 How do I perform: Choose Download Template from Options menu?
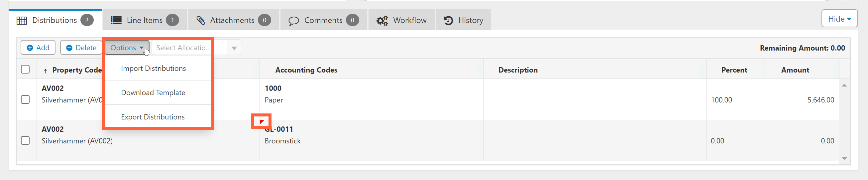153,93
